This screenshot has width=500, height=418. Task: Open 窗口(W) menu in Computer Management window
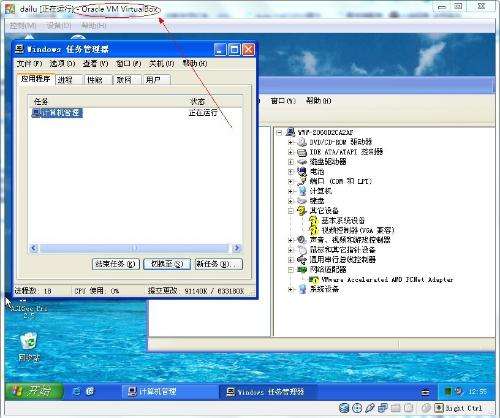point(283,101)
